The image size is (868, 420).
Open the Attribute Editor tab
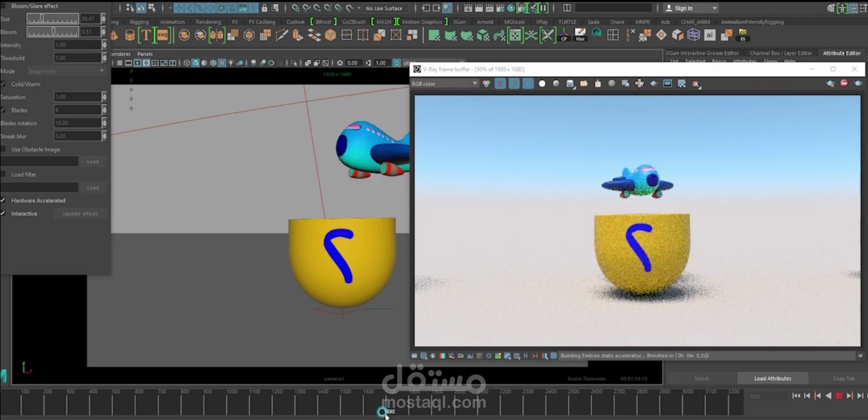[x=842, y=53]
